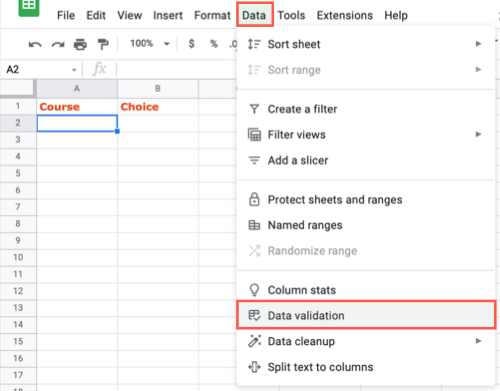Click the Course header cell
Viewport: 500px width, 391px height.
click(77, 107)
